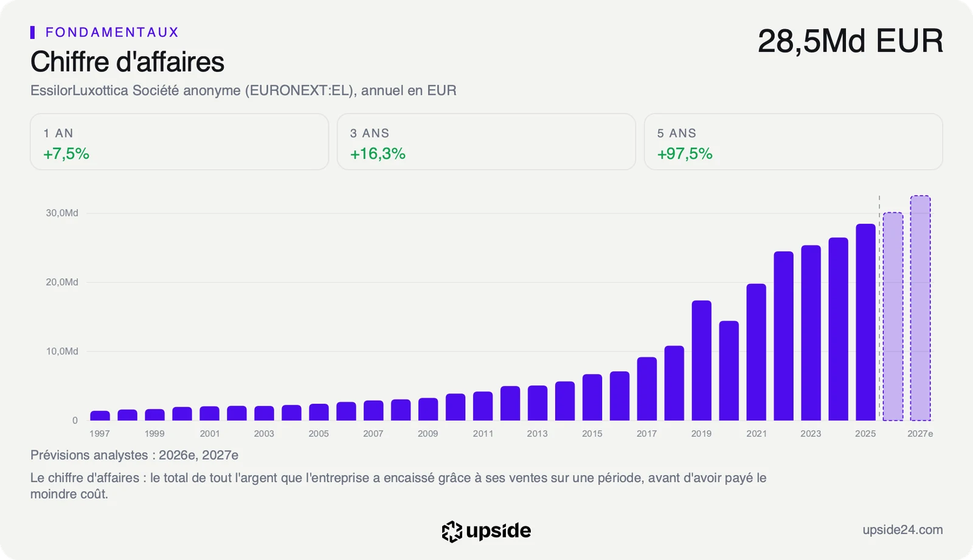Click the 20,0Md axis label
Image resolution: width=973 pixels, height=560 pixels.
(x=62, y=282)
